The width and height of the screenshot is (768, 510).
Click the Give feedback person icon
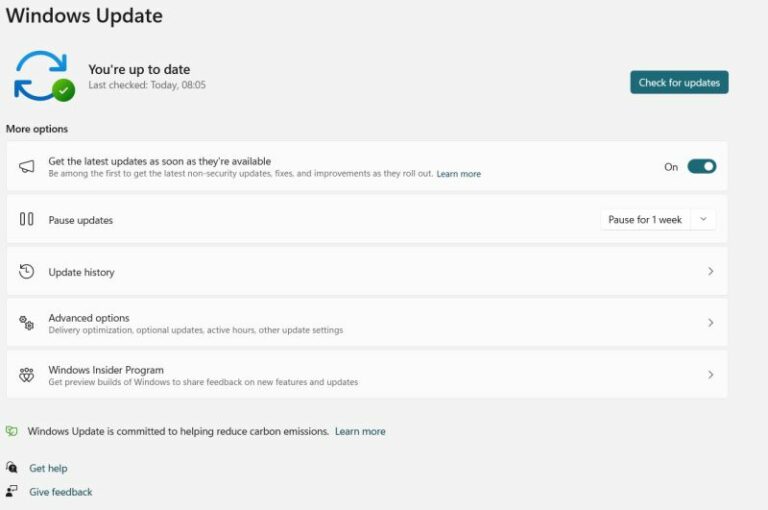12,491
